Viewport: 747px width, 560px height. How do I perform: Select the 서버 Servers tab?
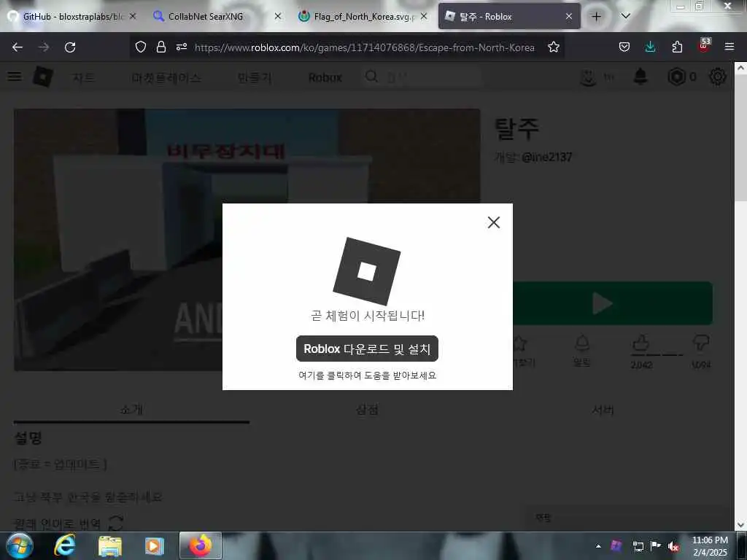[603, 410]
